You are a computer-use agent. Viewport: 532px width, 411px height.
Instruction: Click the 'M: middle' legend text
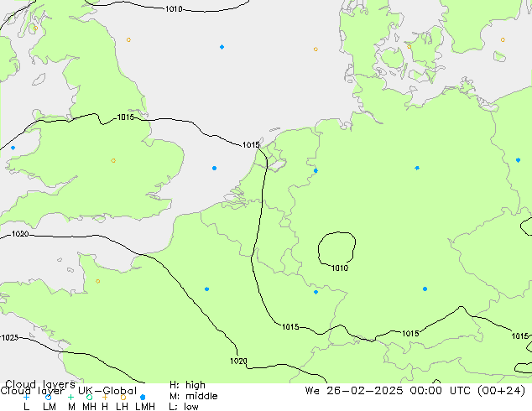click(193, 396)
